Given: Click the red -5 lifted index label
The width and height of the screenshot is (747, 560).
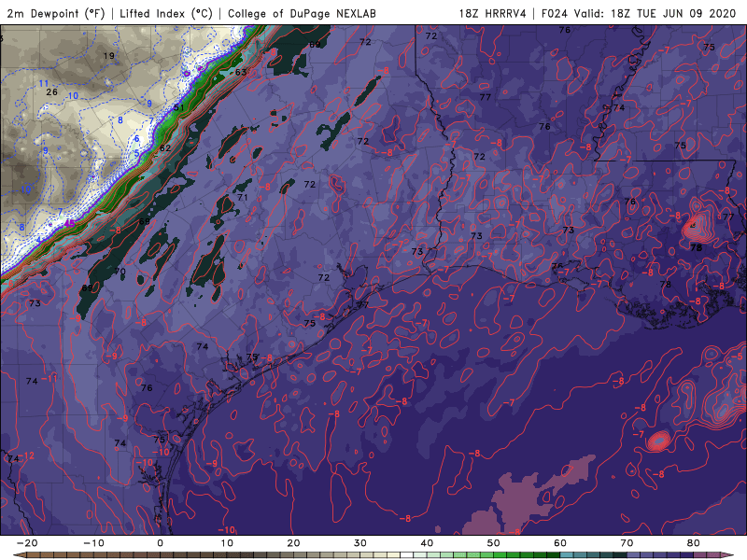Looking at the screenshot, I should pos(737,357).
